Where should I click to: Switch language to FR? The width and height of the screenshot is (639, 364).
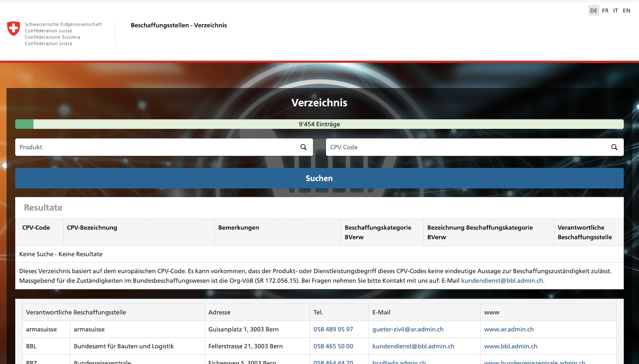[x=605, y=11]
